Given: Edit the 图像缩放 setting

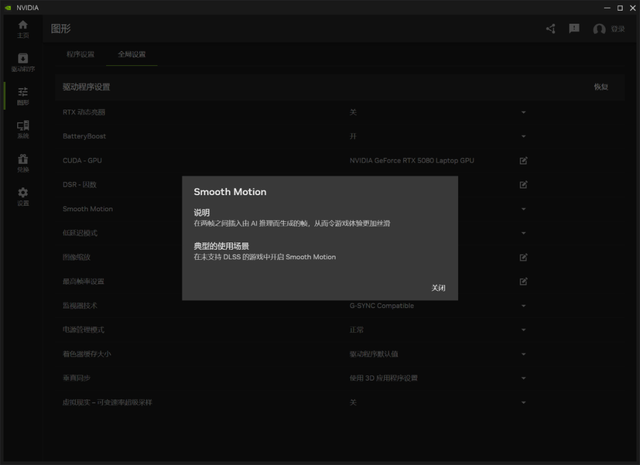Looking at the screenshot, I should (523, 257).
